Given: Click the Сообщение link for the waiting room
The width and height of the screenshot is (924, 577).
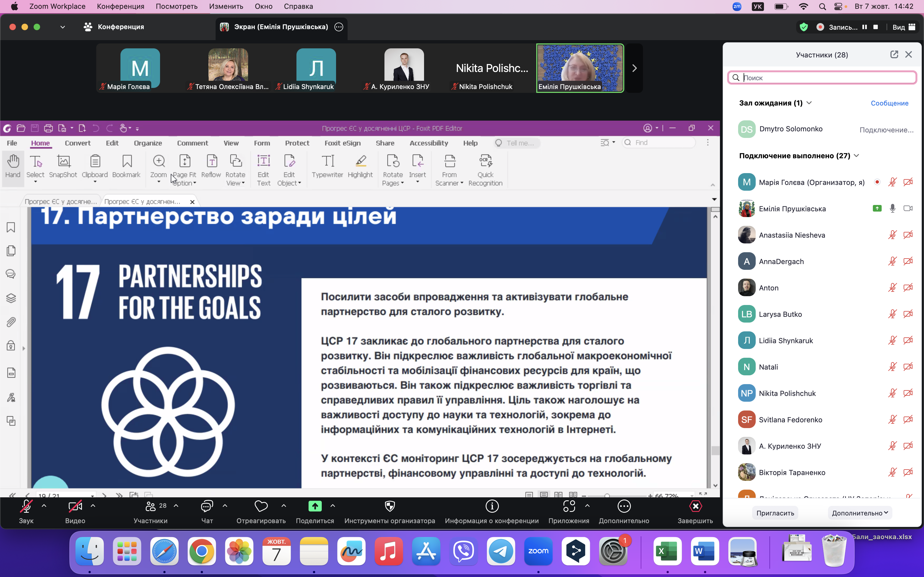Looking at the screenshot, I should 889,103.
